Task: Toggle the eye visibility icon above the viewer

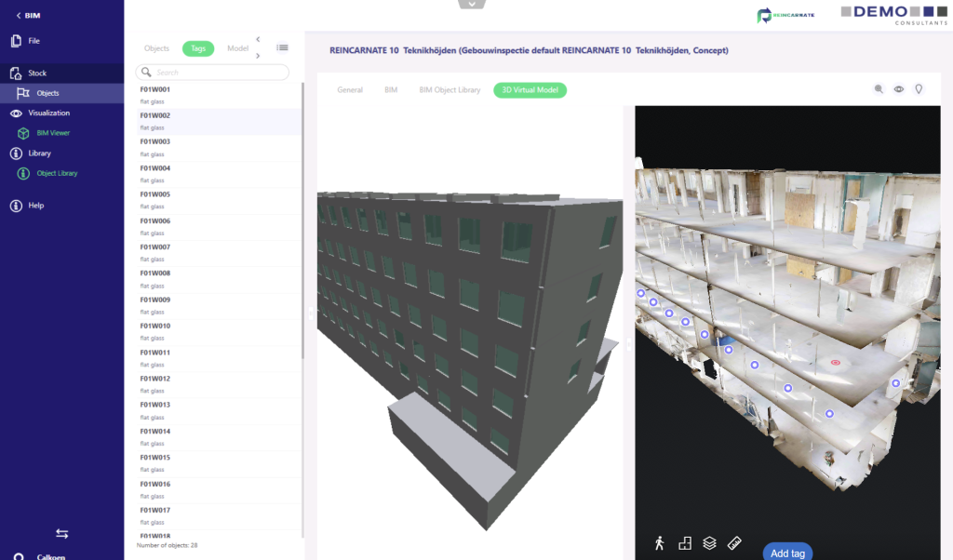Action: pos(899,89)
